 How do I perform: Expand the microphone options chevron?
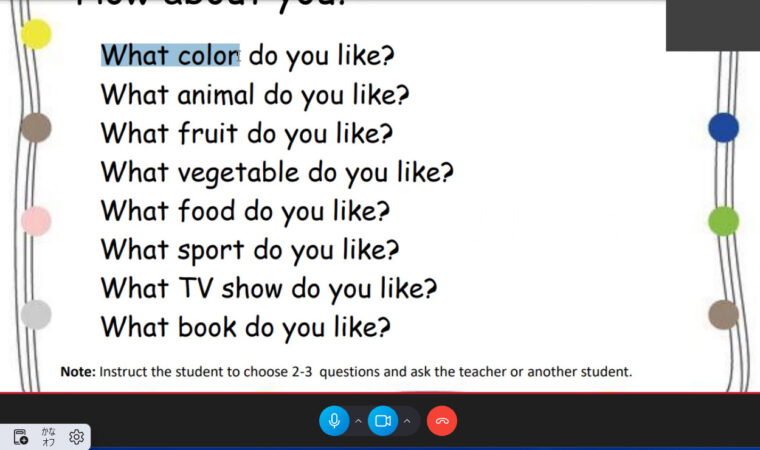click(x=358, y=421)
